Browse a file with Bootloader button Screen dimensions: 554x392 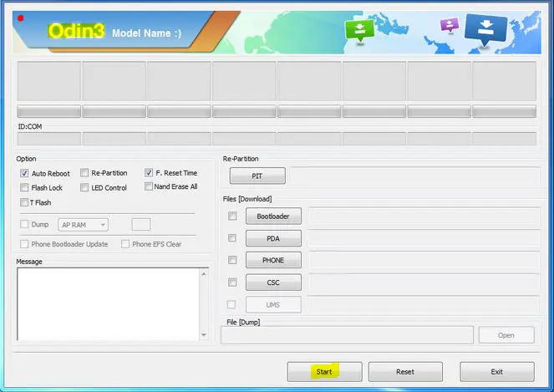pyautogui.click(x=273, y=216)
